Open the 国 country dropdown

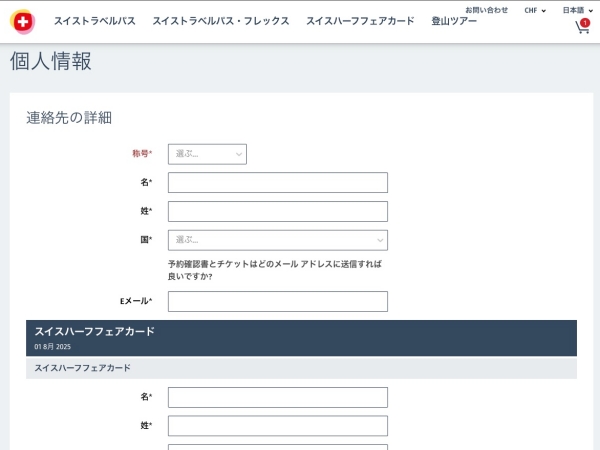pyautogui.click(x=278, y=240)
